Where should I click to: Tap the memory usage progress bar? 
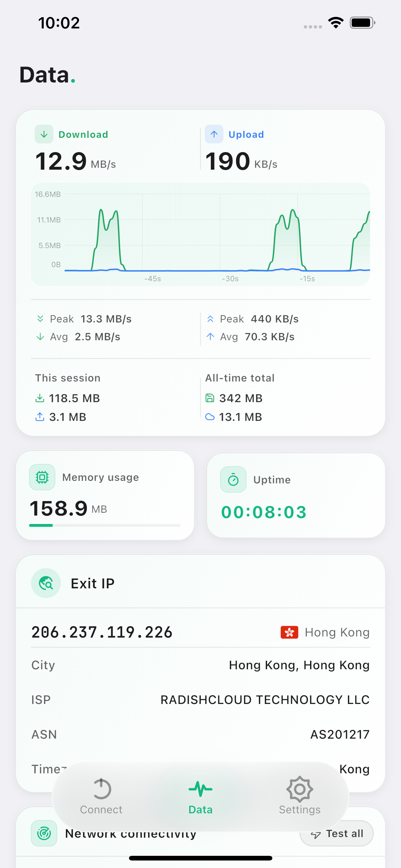coord(105,525)
